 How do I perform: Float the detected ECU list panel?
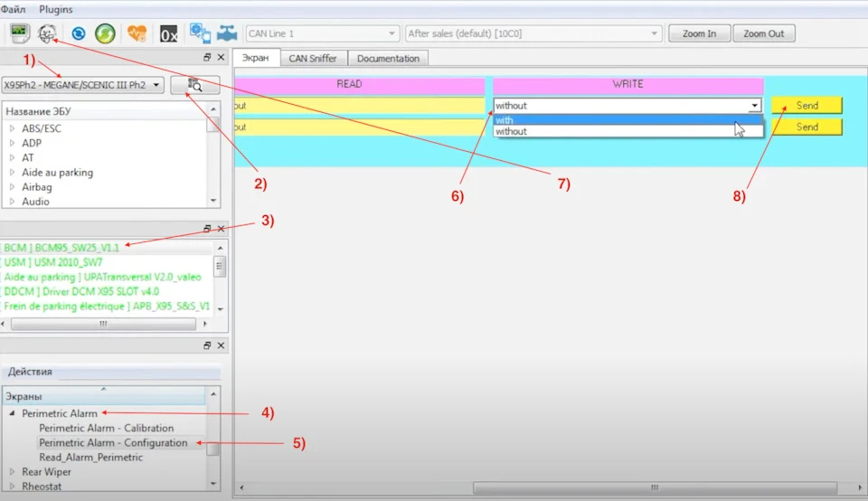click(207, 228)
